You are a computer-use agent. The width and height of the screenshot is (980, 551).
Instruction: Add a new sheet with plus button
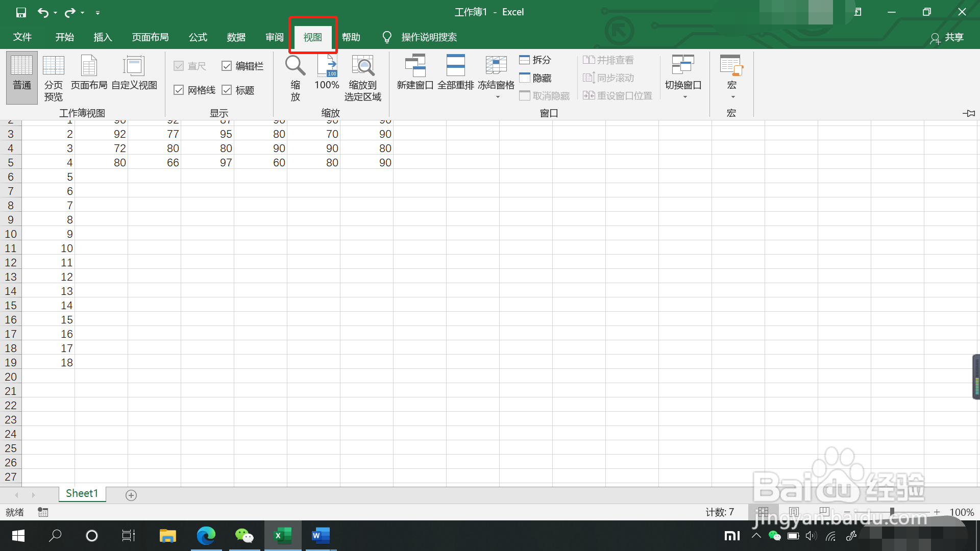click(x=131, y=495)
